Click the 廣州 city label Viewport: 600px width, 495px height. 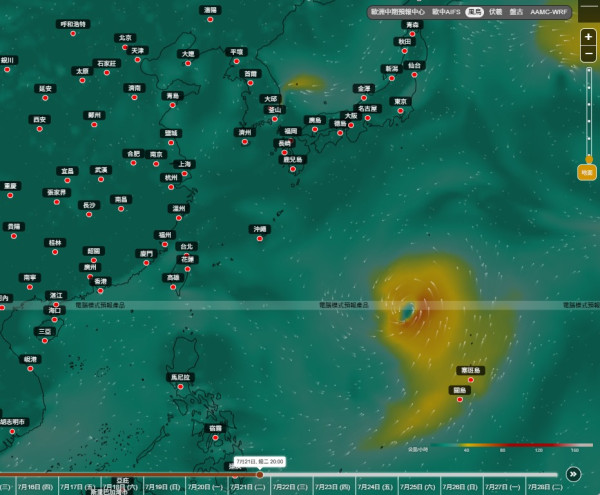[x=90, y=267]
